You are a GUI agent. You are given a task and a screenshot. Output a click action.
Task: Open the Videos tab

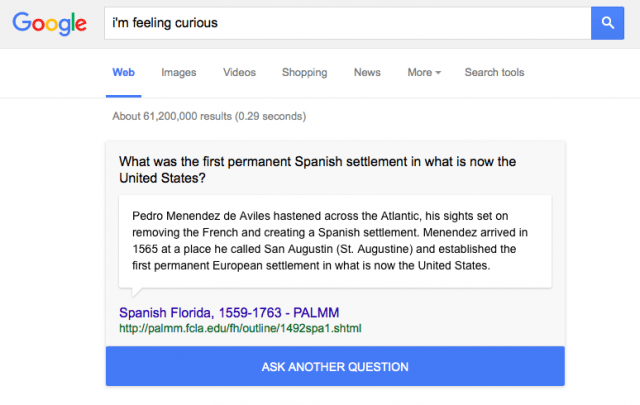click(239, 72)
